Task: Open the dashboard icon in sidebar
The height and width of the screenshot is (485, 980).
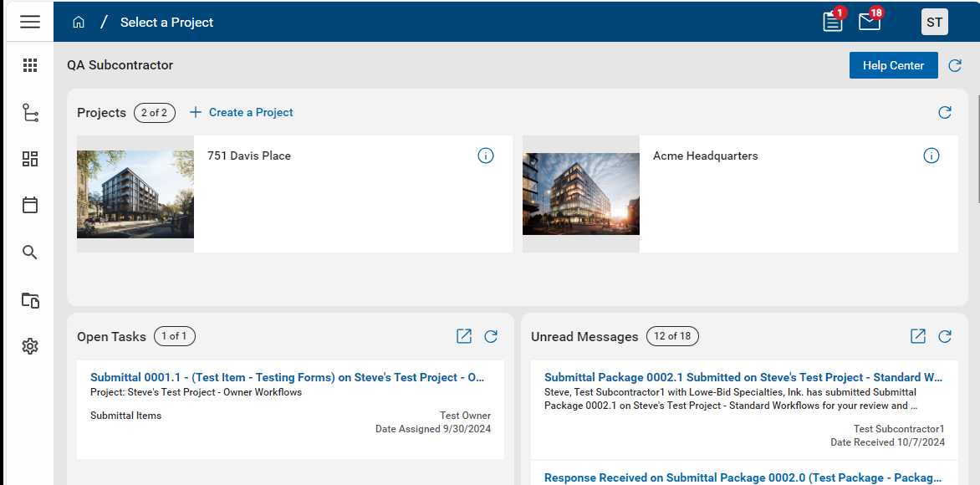Action: 30,159
